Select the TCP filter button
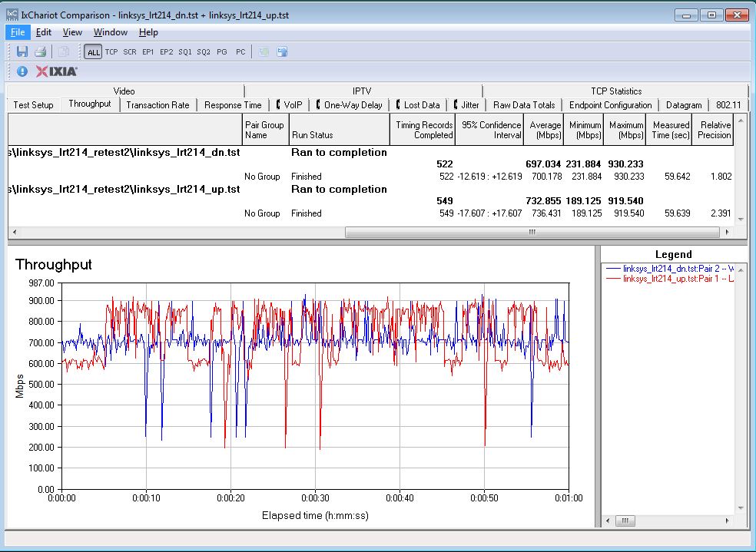The height and width of the screenshot is (552, 756). pyautogui.click(x=111, y=51)
